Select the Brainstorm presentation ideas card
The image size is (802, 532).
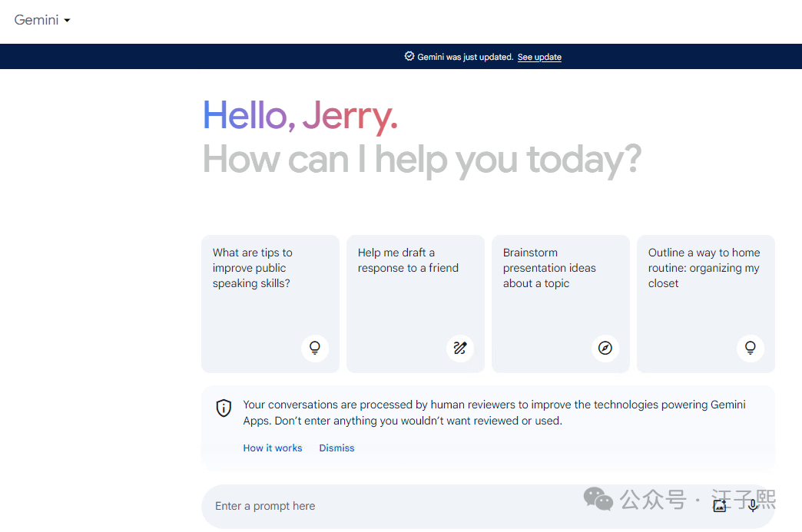pos(561,303)
